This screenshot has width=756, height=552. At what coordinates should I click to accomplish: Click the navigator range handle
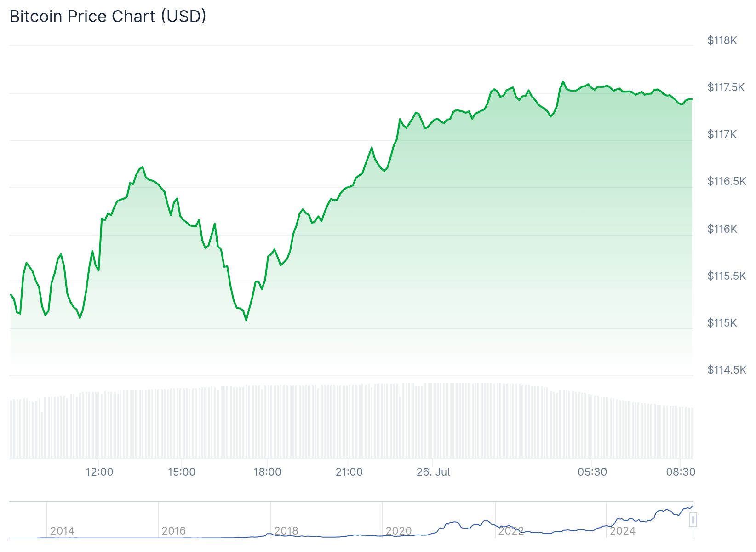click(x=693, y=520)
